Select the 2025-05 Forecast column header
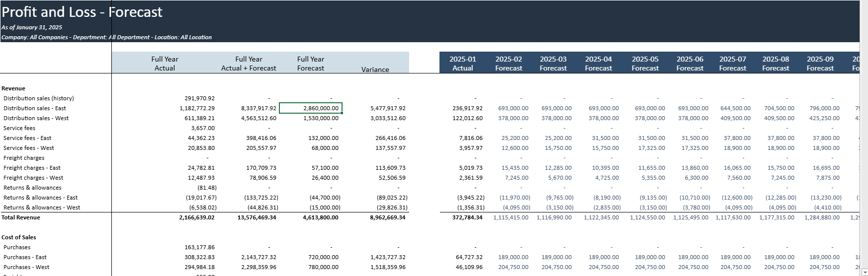Screen dimensions: 868x276 (645, 64)
